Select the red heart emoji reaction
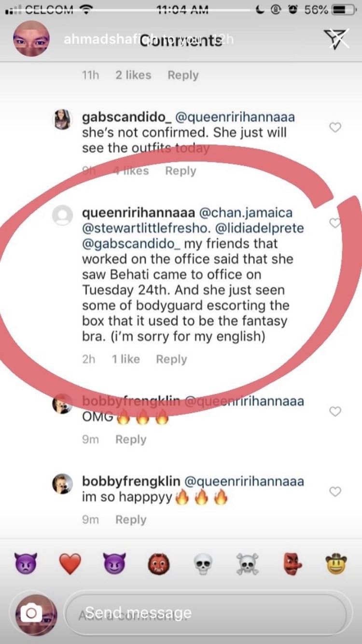This screenshot has width=362, height=644. 70,564
